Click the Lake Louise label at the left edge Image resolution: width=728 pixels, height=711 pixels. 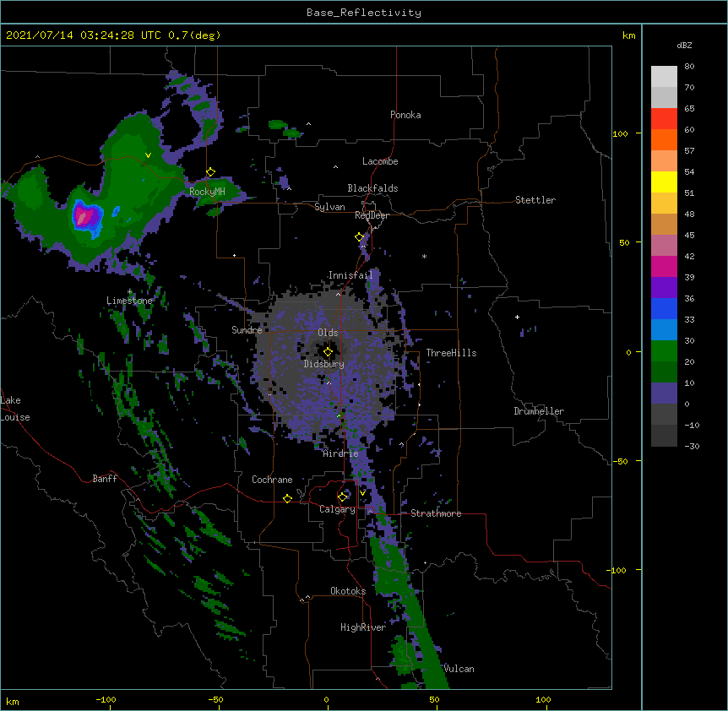pyautogui.click(x=15, y=409)
